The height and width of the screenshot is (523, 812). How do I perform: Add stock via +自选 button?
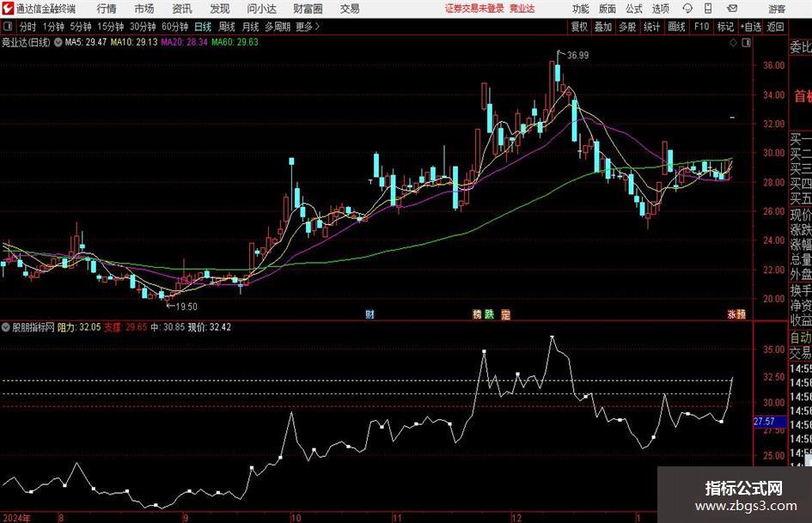pyautogui.click(x=750, y=27)
